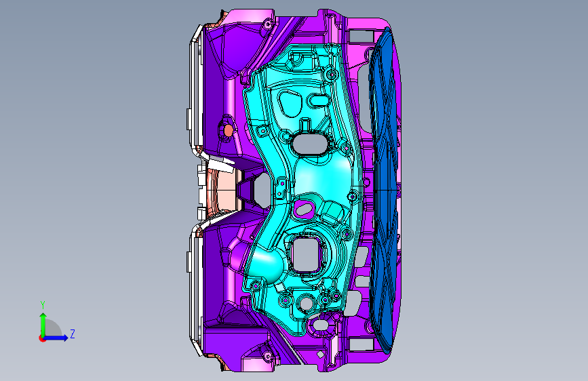588x381 pixels.
Task: Select the red origin ball of the triad
Action: [x=42, y=338]
